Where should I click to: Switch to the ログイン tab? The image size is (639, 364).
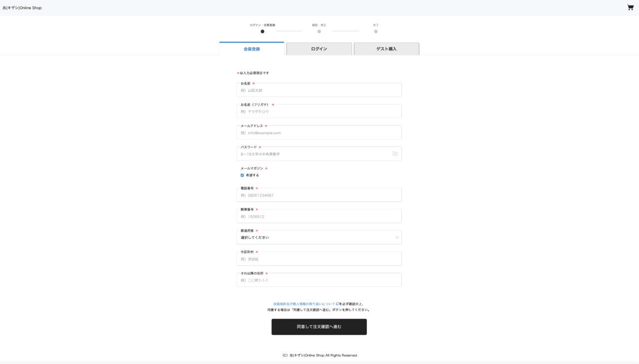click(319, 49)
